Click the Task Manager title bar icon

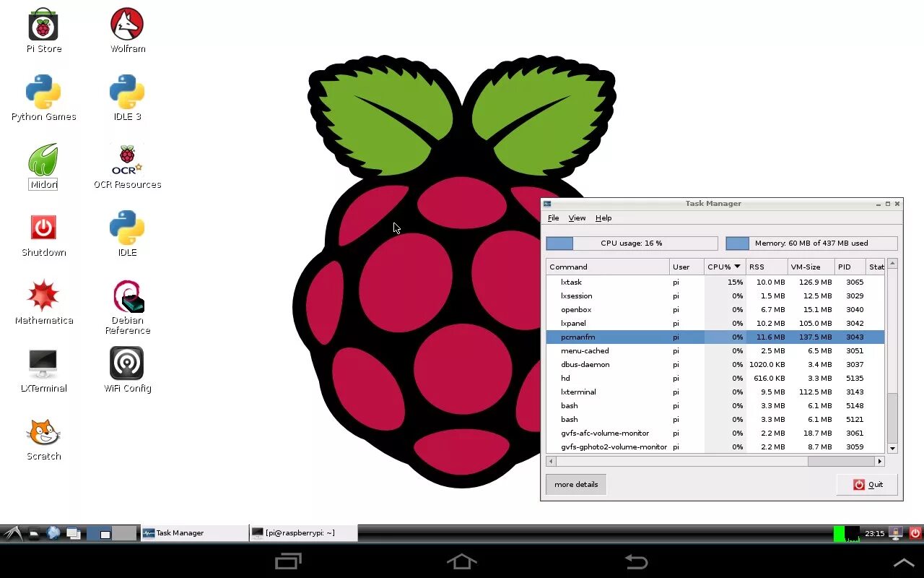tap(548, 204)
